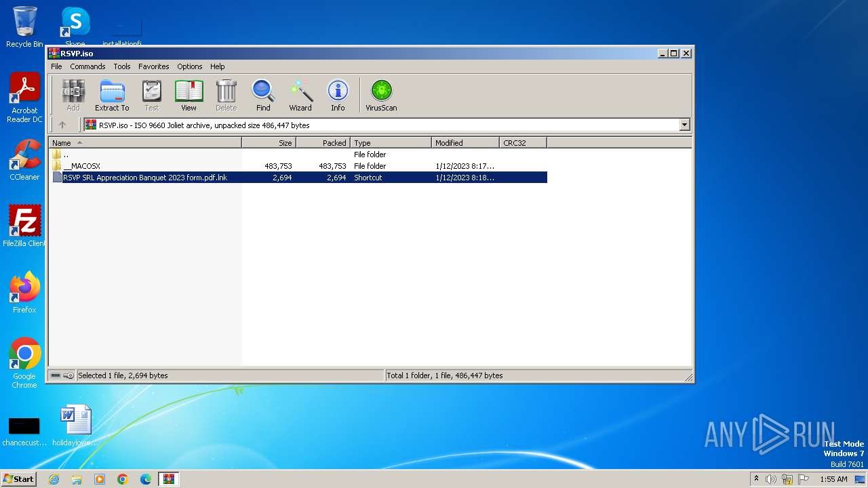Sort by Name column header

pos(145,143)
